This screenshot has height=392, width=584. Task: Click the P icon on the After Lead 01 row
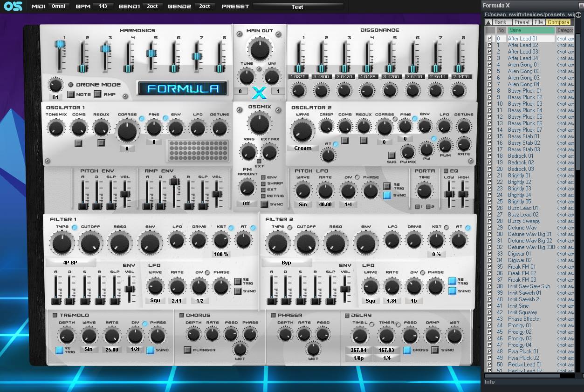click(489, 39)
